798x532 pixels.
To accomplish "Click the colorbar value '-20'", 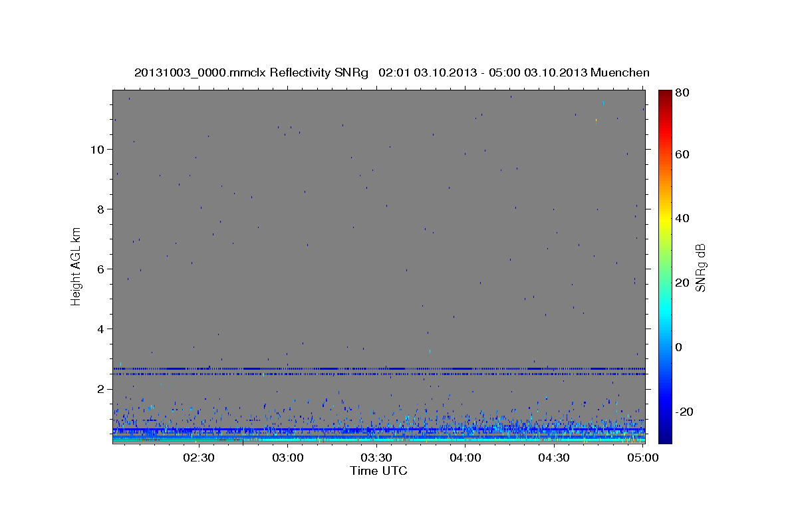I will click(684, 412).
